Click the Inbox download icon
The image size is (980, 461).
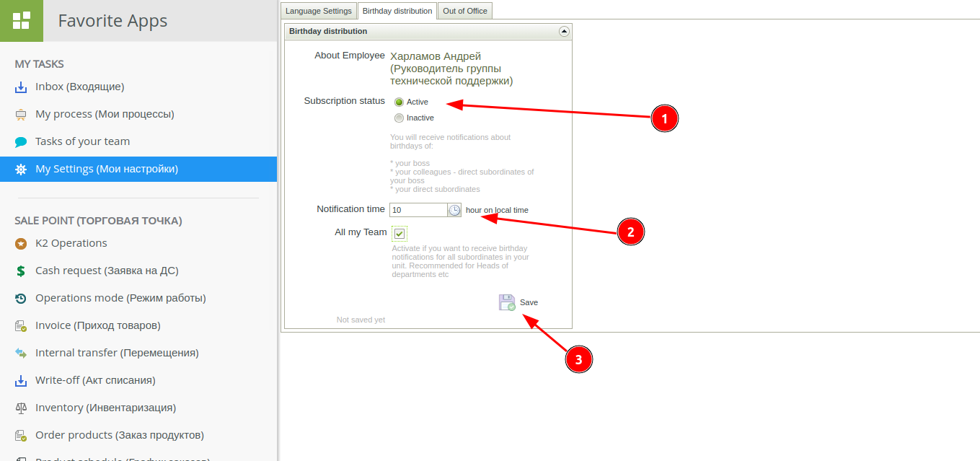click(x=21, y=87)
